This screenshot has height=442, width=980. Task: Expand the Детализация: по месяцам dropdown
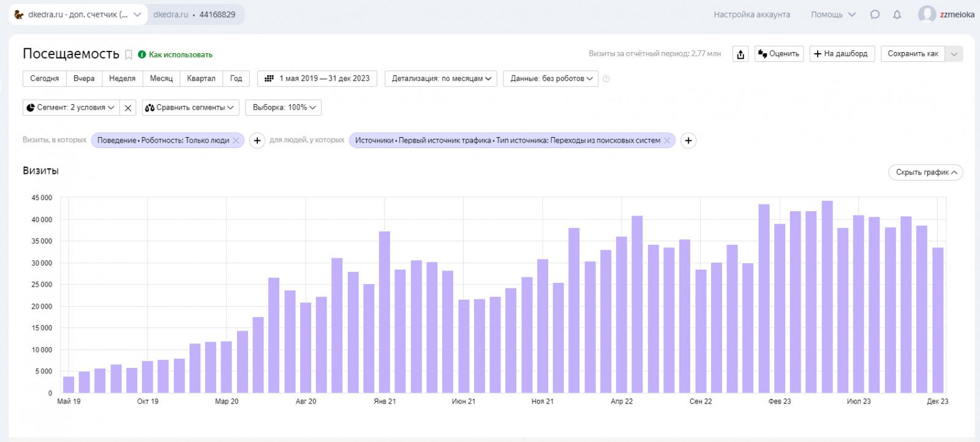pos(441,78)
